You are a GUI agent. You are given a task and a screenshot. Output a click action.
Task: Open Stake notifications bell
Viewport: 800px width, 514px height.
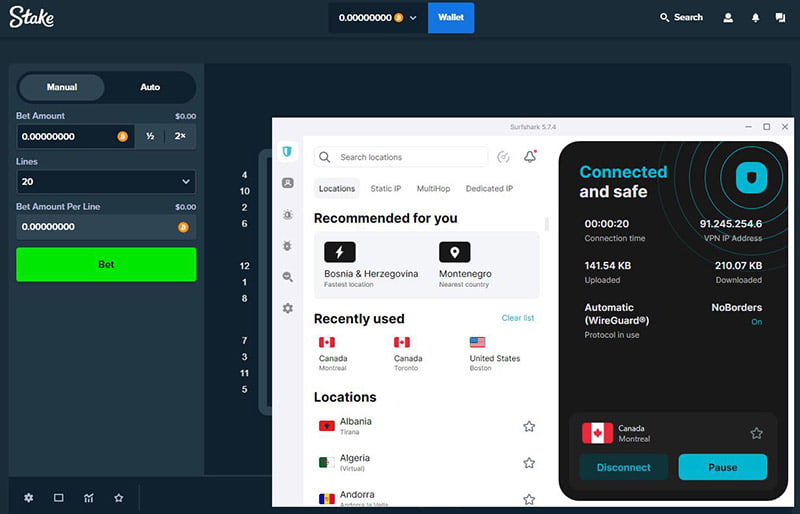click(755, 18)
